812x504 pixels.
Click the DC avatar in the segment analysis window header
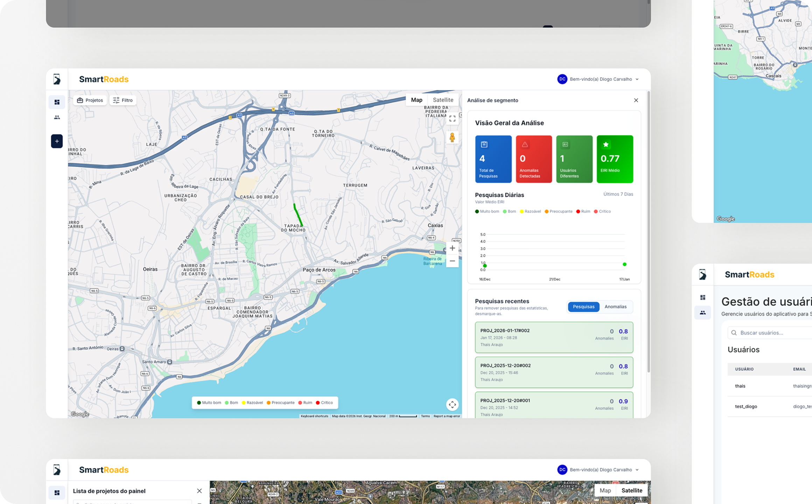coord(562,79)
